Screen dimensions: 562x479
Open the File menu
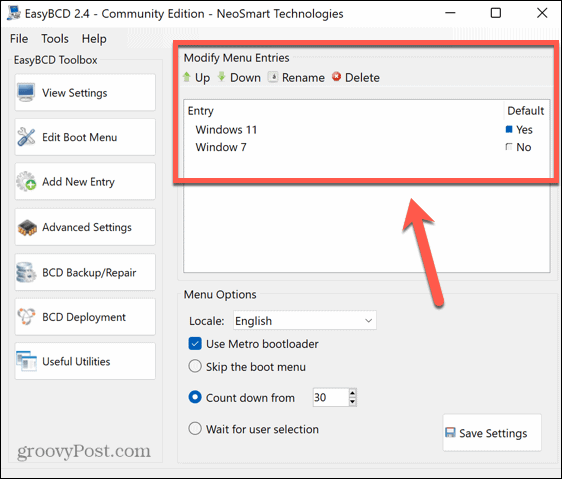click(19, 39)
